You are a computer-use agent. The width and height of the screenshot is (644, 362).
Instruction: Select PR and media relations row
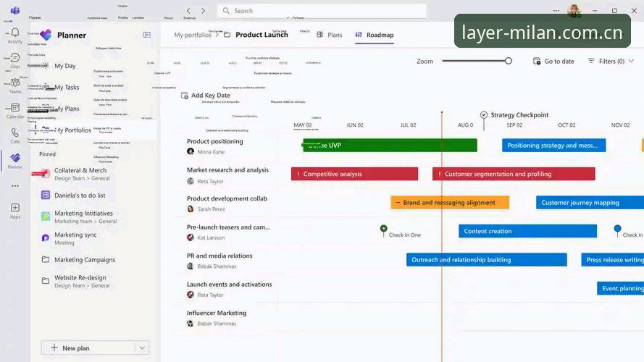[219, 256]
